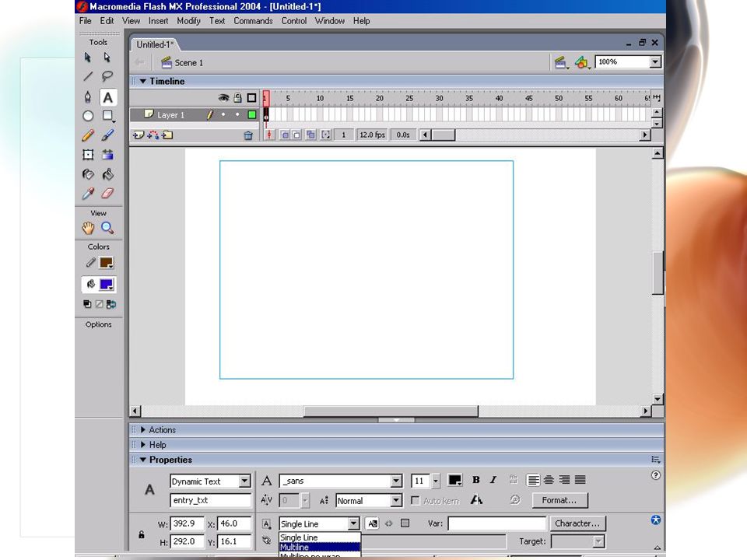The image size is (747, 560).
Task: Select the Pen tool
Action: tap(88, 97)
